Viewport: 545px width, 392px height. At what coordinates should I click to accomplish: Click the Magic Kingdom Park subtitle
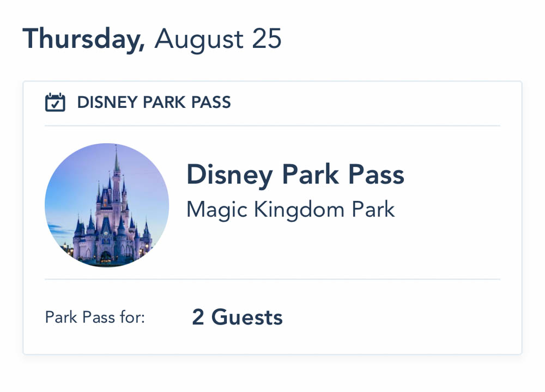290,210
